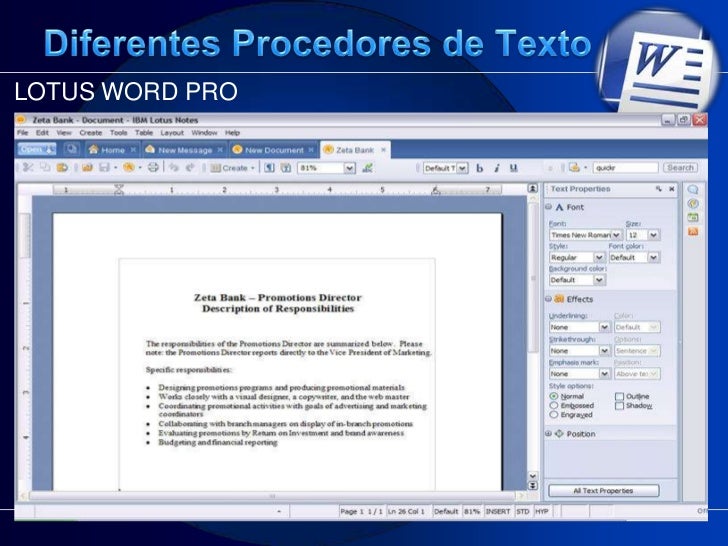Open the Help menu

pos(232,133)
